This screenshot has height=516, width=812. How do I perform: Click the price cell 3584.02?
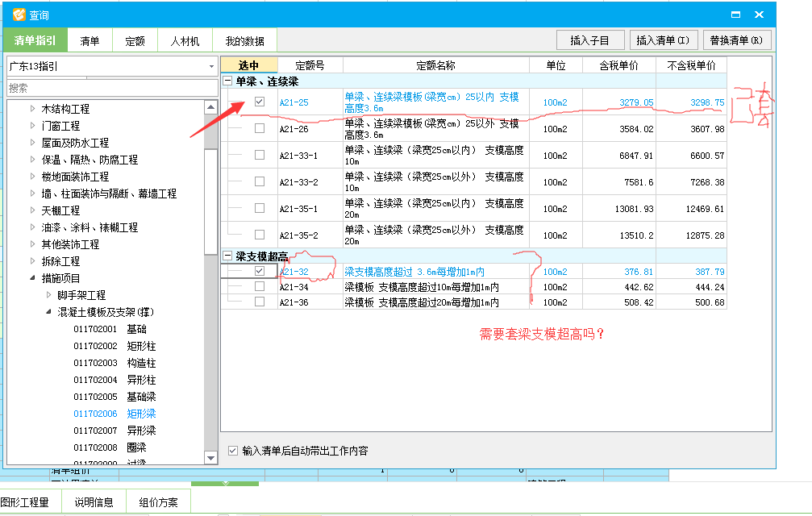[618, 129]
